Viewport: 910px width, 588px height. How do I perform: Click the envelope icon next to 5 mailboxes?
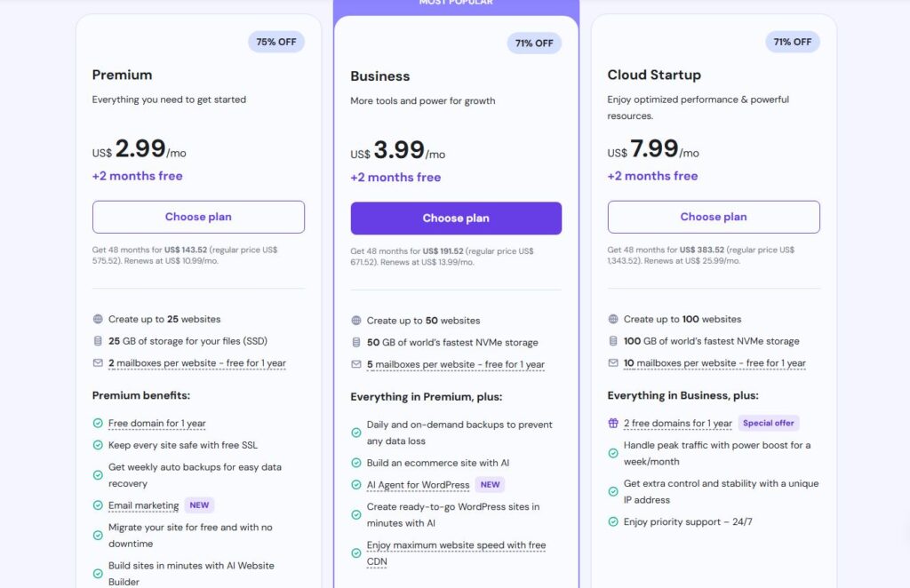click(356, 364)
